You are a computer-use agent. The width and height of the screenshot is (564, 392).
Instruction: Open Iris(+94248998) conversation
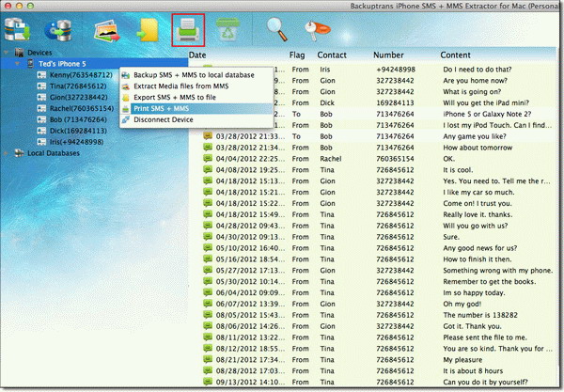click(x=77, y=142)
